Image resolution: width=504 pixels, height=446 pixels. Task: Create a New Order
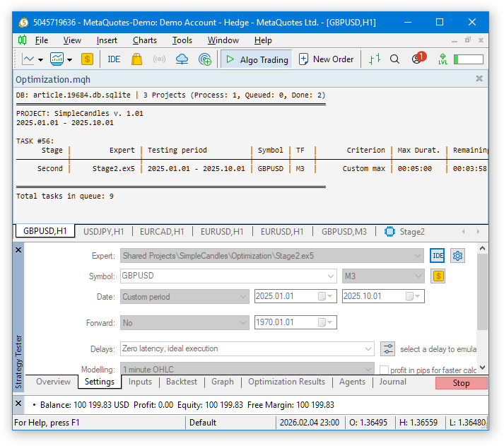[327, 59]
